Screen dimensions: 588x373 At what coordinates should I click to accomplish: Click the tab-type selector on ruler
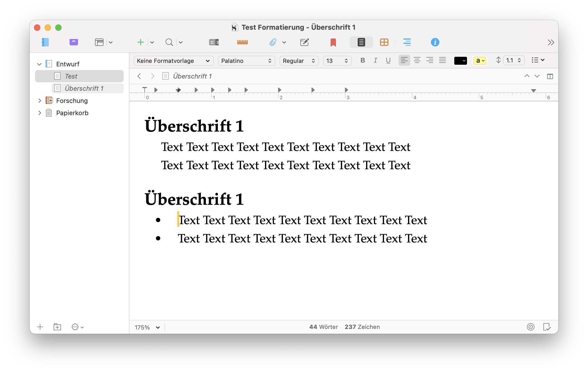click(144, 89)
